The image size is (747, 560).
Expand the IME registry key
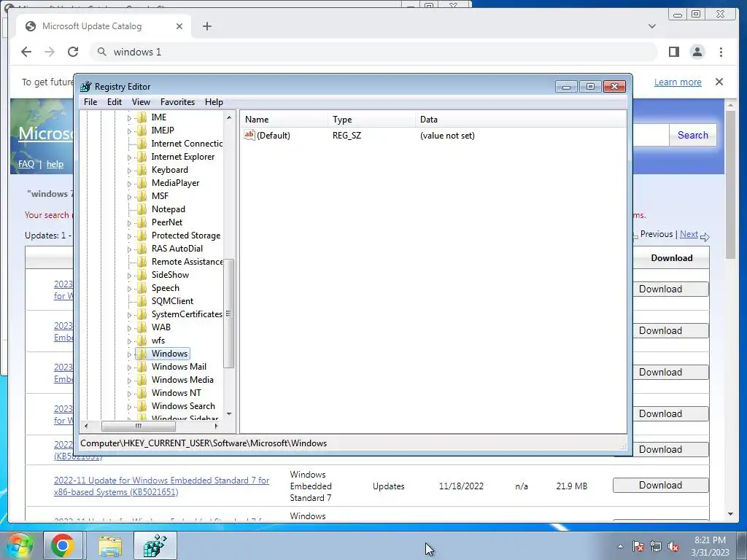[x=129, y=117]
